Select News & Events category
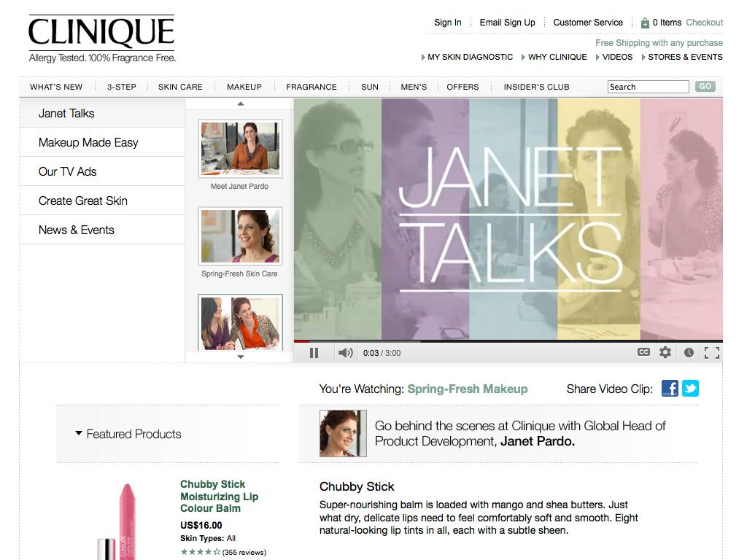 click(102, 230)
